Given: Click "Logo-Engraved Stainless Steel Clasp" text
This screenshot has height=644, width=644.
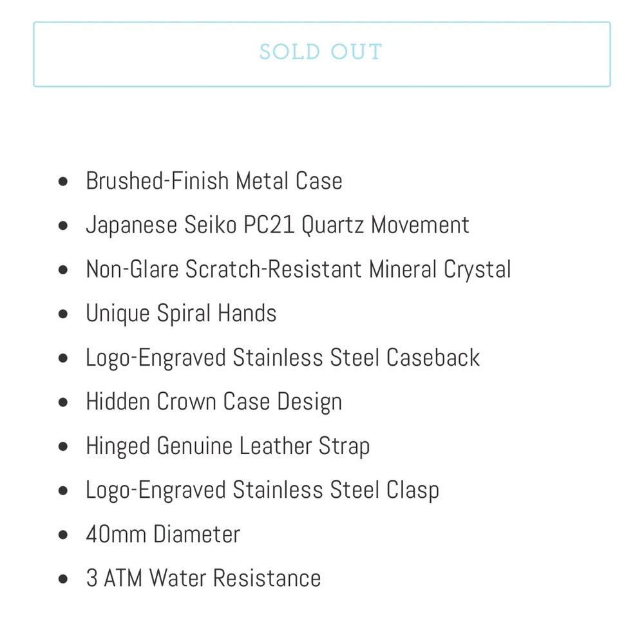Looking at the screenshot, I should 262,490.
